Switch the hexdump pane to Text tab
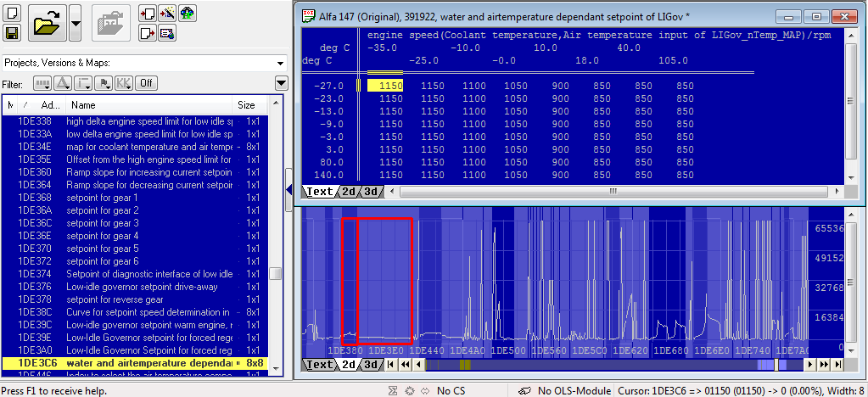This screenshot has height=397, width=868. tap(319, 364)
